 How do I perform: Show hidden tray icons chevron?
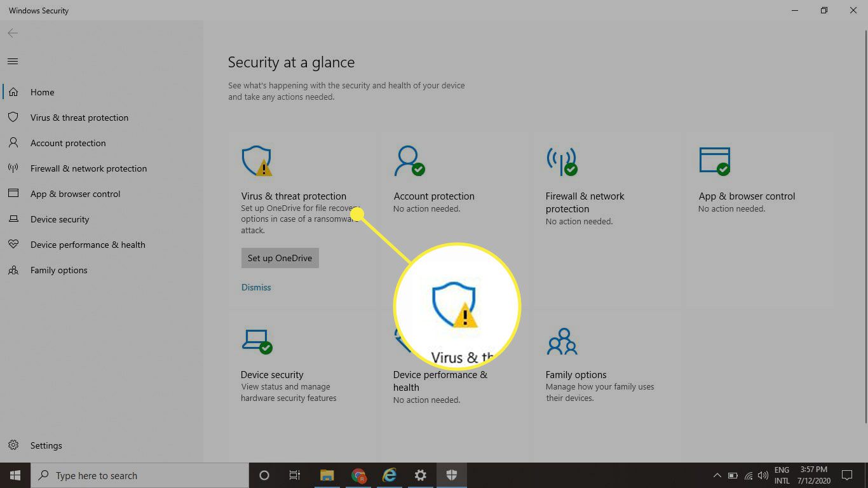point(717,475)
